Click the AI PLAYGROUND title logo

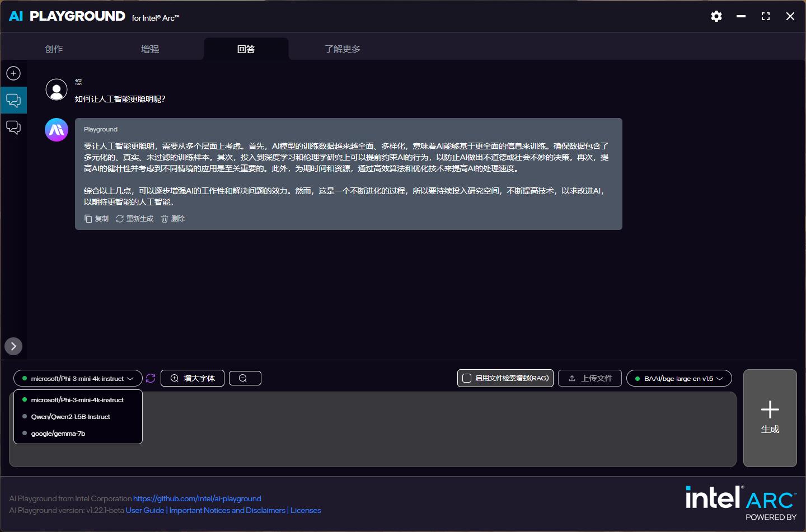click(x=67, y=16)
